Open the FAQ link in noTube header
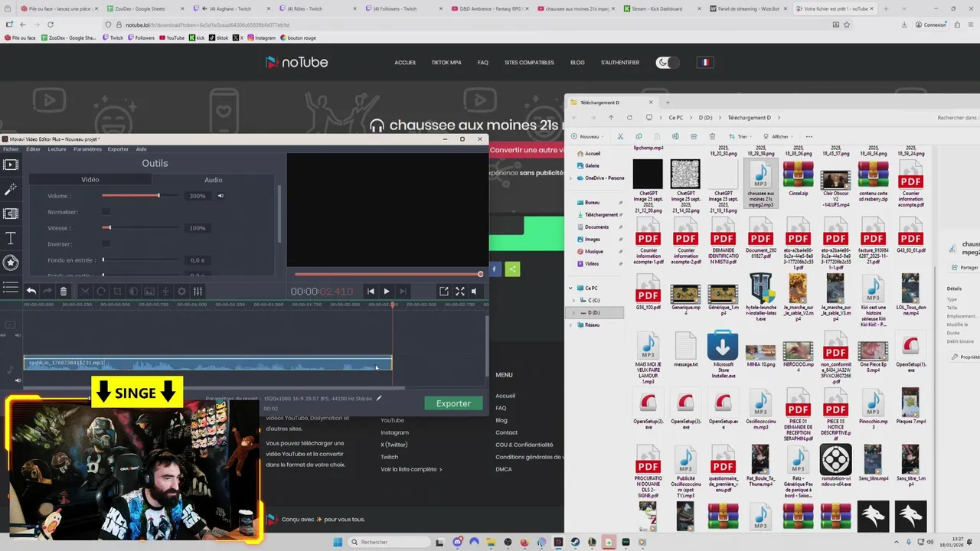The width and height of the screenshot is (980, 551). click(483, 62)
